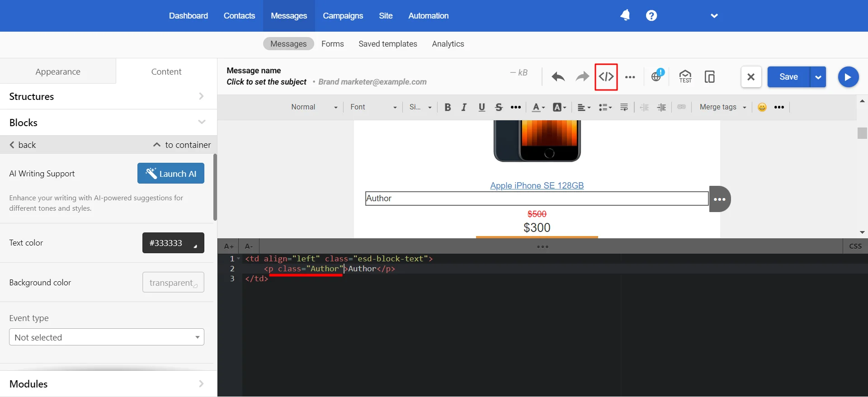Open the Automation menu
Viewport: 868px width, 397px height.
coord(429,16)
